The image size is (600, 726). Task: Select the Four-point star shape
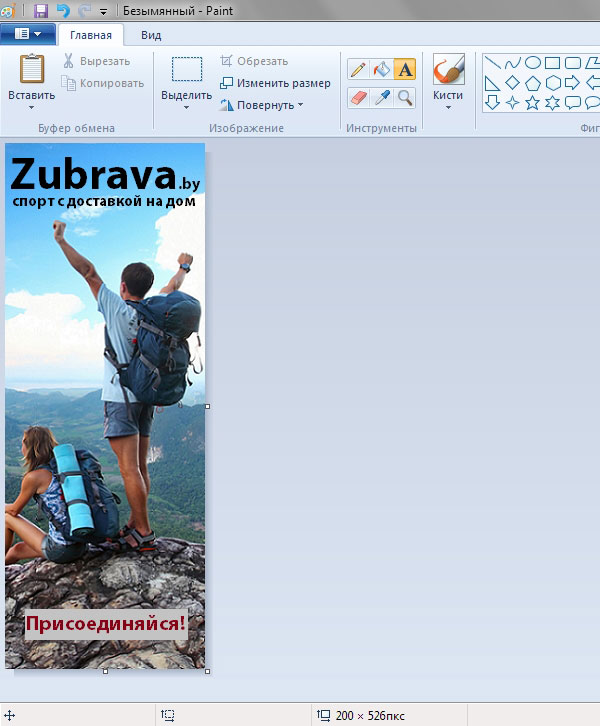(512, 103)
